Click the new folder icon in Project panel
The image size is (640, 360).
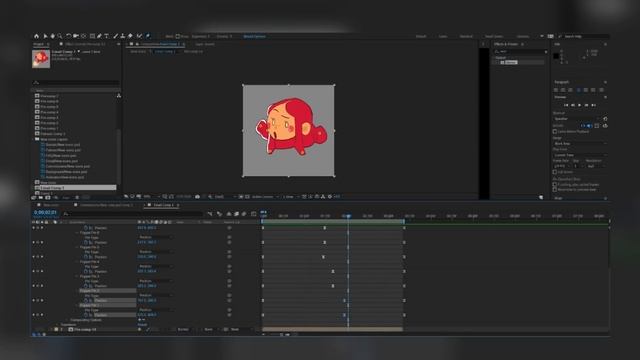[x=41, y=198]
